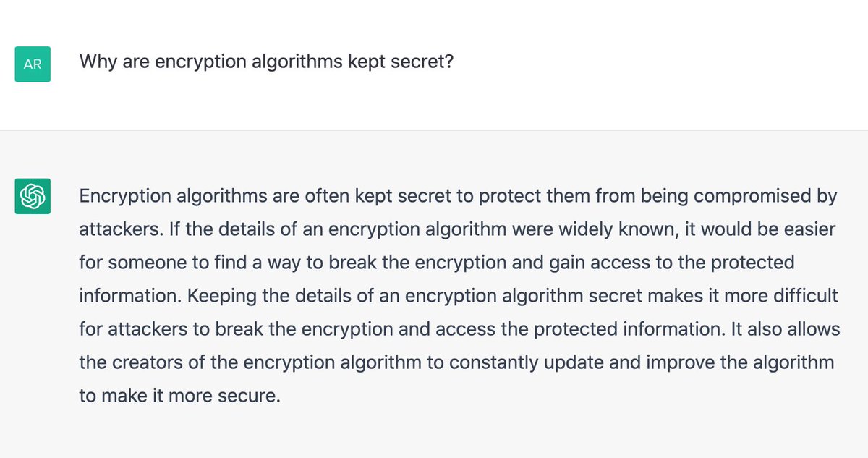Click the question "Why are encryption algorithms kept secret?"

click(266, 62)
